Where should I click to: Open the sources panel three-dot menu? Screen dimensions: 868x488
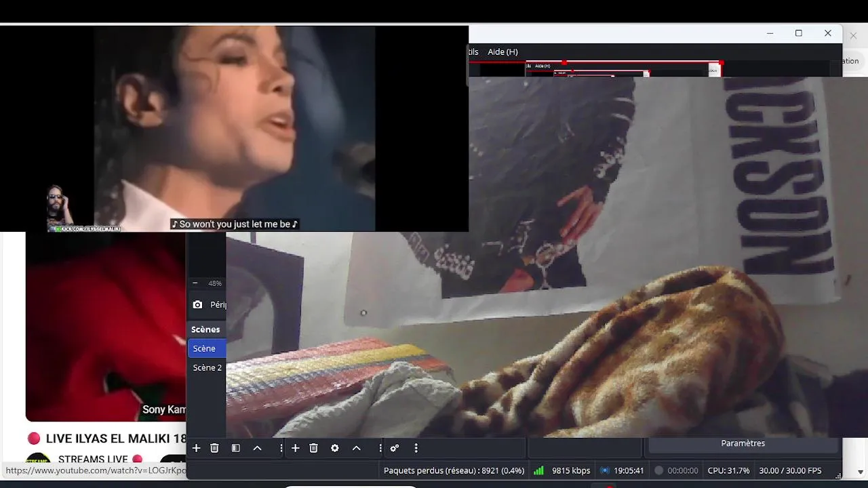pos(380,448)
